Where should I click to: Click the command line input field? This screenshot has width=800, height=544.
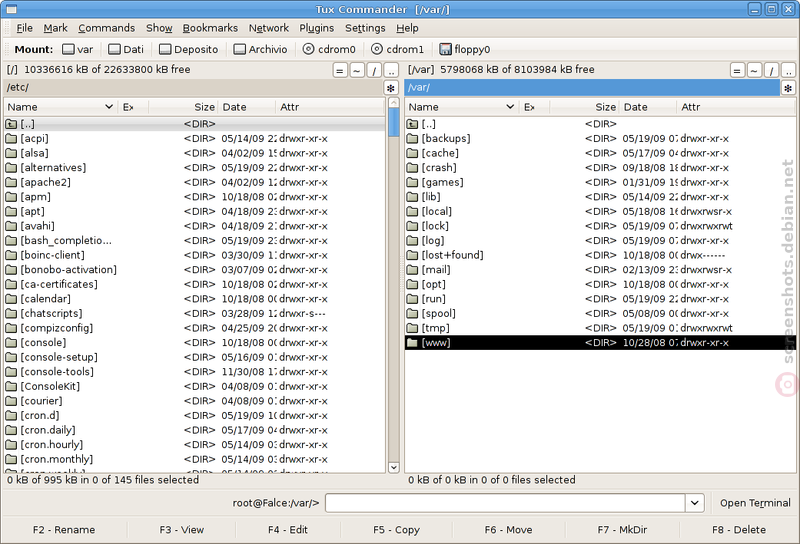pyautogui.click(x=505, y=503)
